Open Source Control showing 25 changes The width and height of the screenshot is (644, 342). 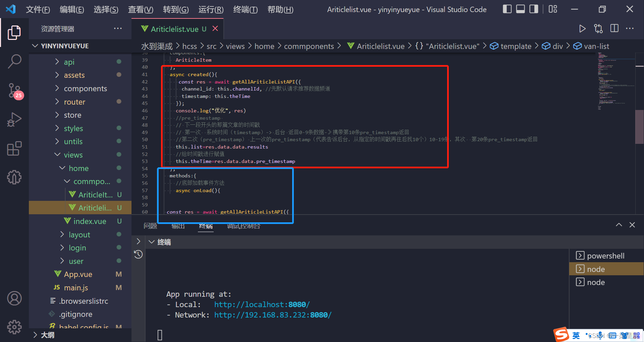pyautogui.click(x=14, y=91)
